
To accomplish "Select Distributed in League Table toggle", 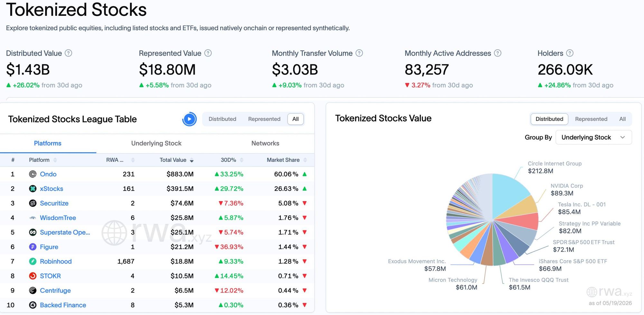I will tap(223, 119).
